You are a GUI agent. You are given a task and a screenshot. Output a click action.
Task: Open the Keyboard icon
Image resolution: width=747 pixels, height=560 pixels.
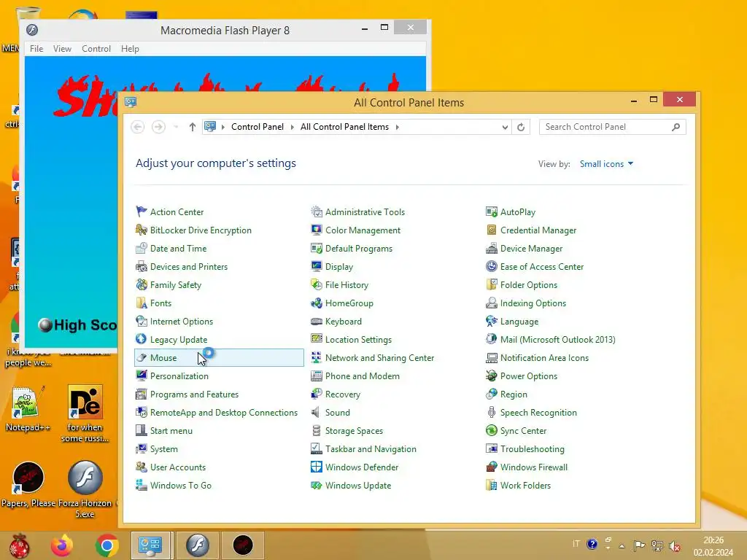point(317,322)
